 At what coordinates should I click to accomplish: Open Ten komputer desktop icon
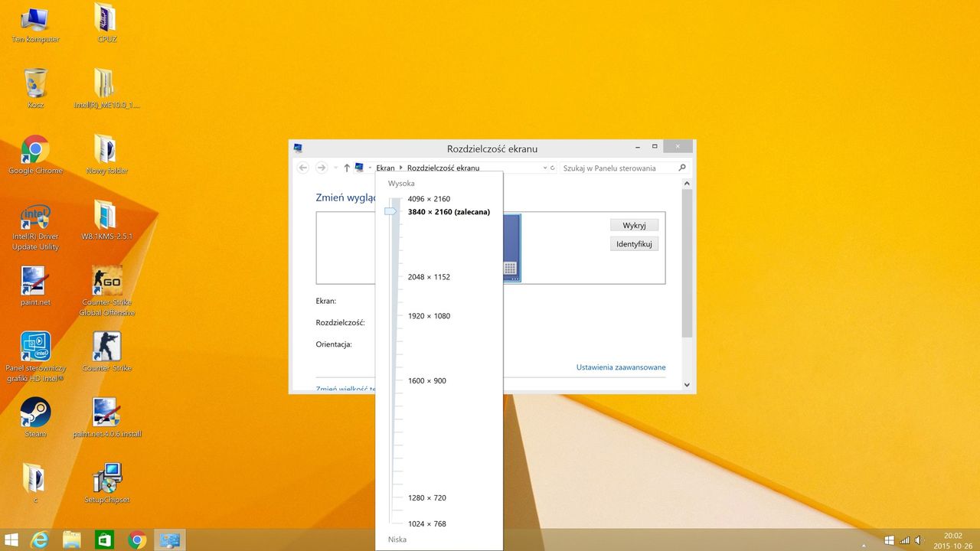point(35,24)
